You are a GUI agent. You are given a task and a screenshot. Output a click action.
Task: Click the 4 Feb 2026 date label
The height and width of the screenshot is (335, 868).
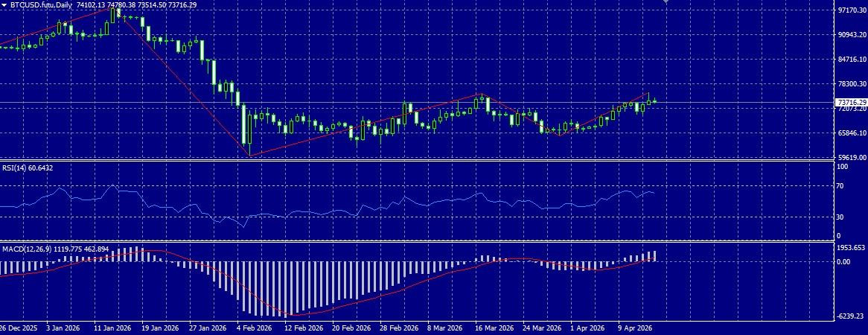(x=254, y=328)
